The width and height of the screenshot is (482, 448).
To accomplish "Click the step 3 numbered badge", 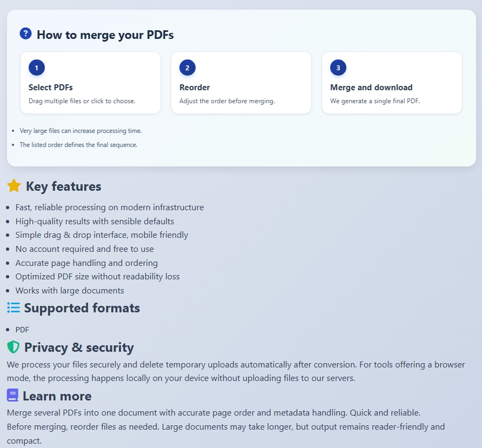I will 338,68.
